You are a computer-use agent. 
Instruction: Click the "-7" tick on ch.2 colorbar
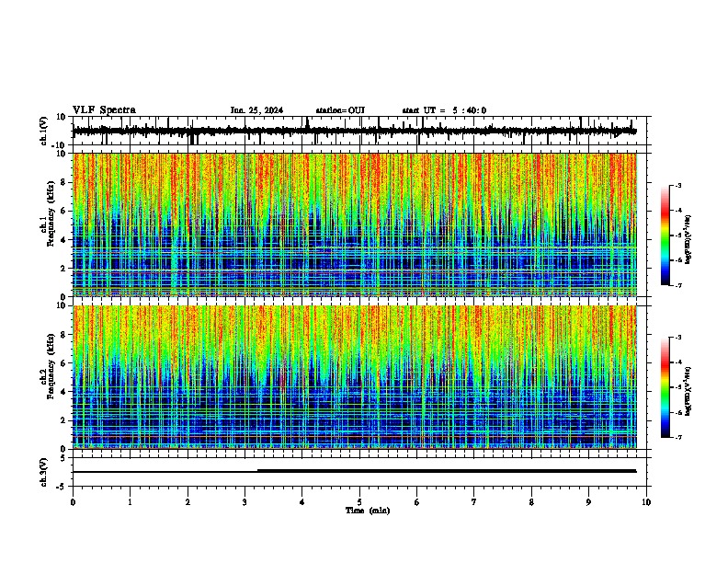(x=677, y=437)
